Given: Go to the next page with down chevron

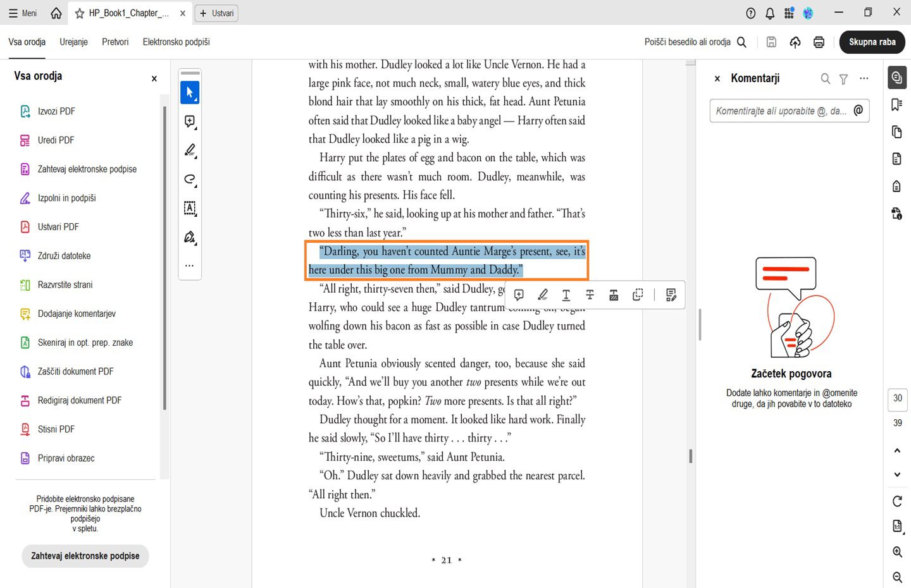Looking at the screenshot, I should 897,474.
